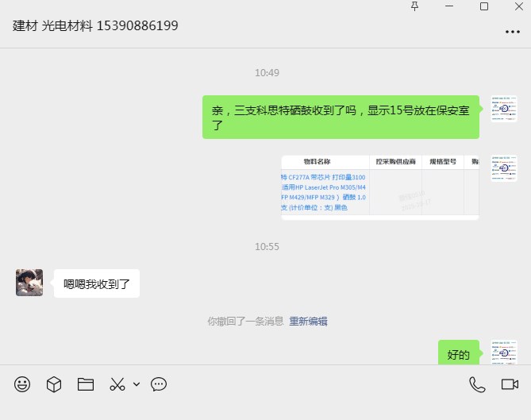Start a screenshot with the scissors icon
This screenshot has width=531, height=420.
[117, 384]
